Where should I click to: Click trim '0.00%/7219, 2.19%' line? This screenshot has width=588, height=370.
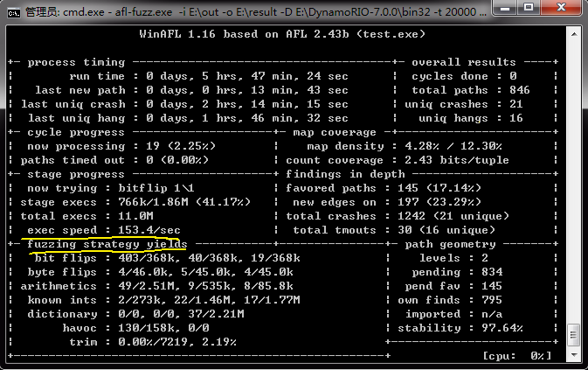(x=153, y=342)
